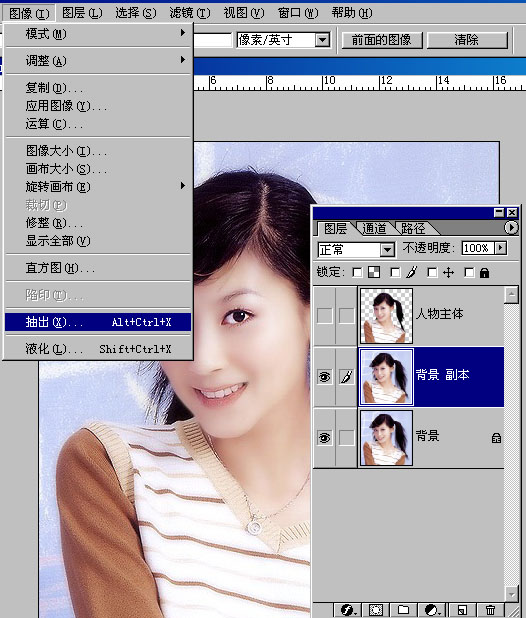Click the layers list scroll-down arrow
526x618 pixels.
pyautogui.click(x=511, y=593)
